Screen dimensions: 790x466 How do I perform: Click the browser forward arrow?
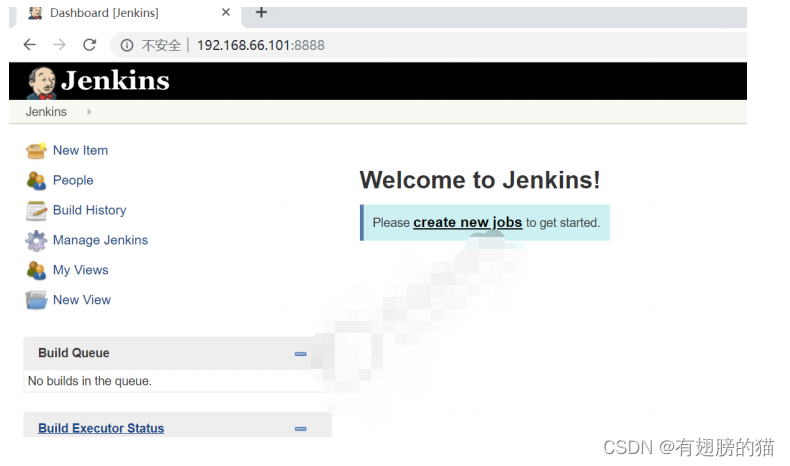pos(59,45)
